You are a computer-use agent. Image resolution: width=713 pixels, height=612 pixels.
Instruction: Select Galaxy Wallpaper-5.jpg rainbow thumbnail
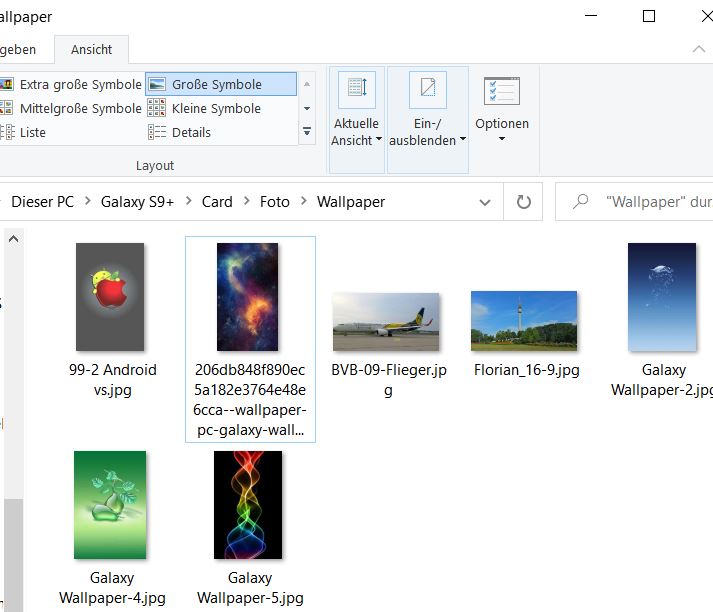(x=248, y=505)
